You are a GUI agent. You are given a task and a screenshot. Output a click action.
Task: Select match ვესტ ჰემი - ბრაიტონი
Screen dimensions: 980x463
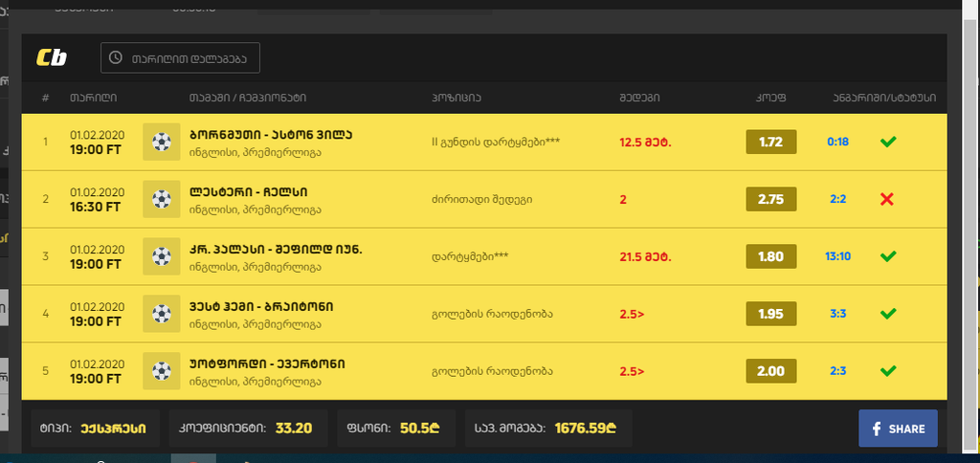tap(261, 307)
